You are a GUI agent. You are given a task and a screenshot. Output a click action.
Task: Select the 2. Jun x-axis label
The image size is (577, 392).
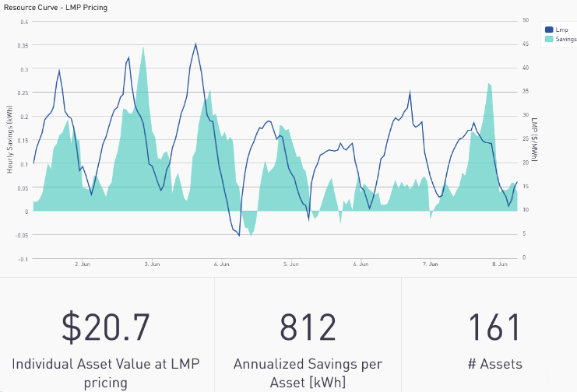coord(84,264)
